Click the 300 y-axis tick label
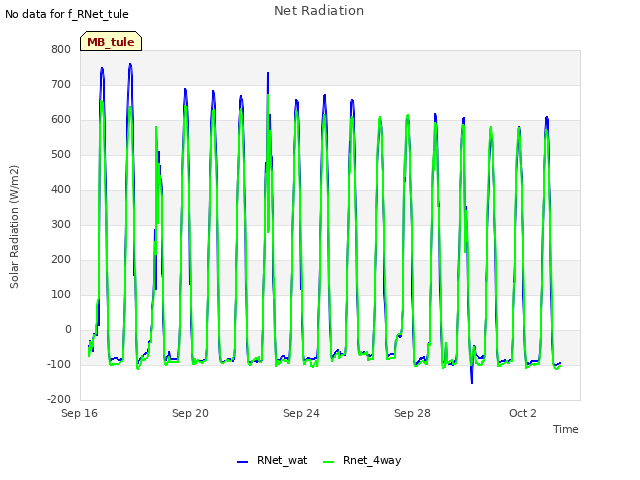 click(61, 224)
